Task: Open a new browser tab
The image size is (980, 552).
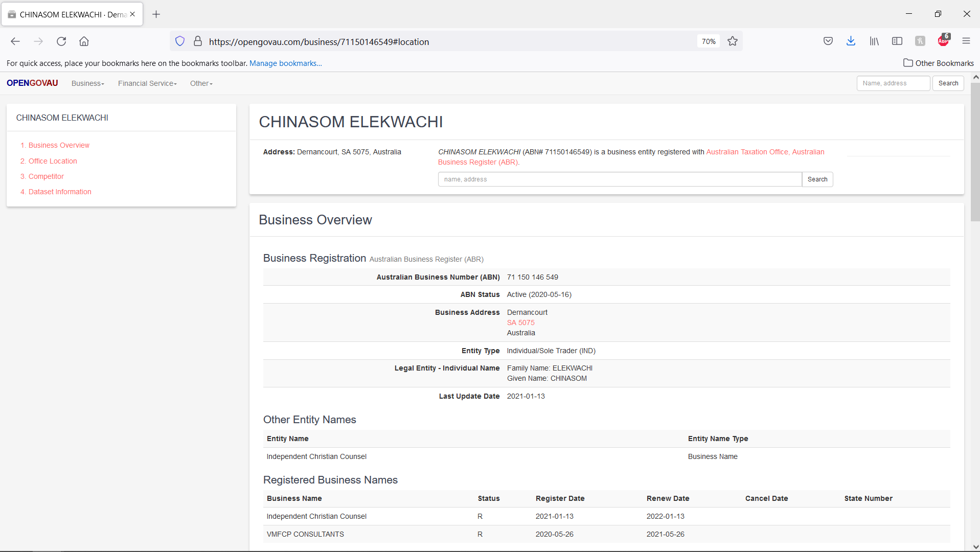Action: [156, 14]
